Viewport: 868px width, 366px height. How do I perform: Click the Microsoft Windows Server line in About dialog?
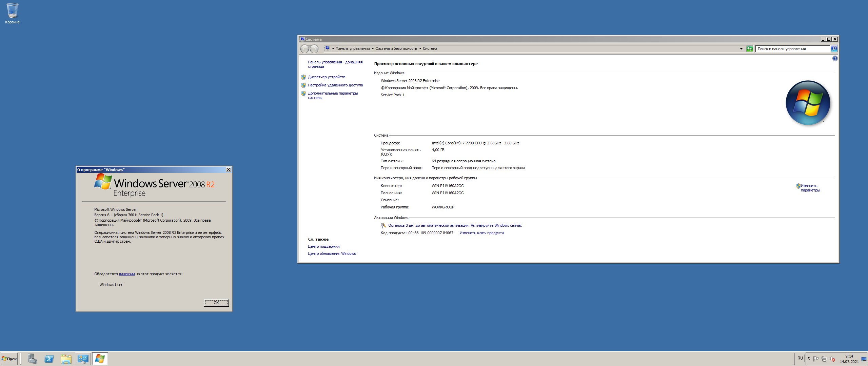115,210
